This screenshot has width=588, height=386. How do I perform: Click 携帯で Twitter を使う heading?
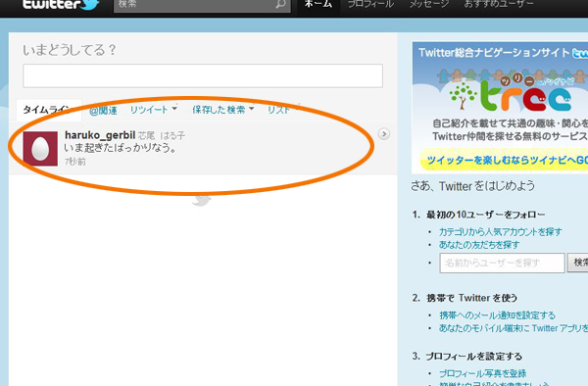[471, 298]
